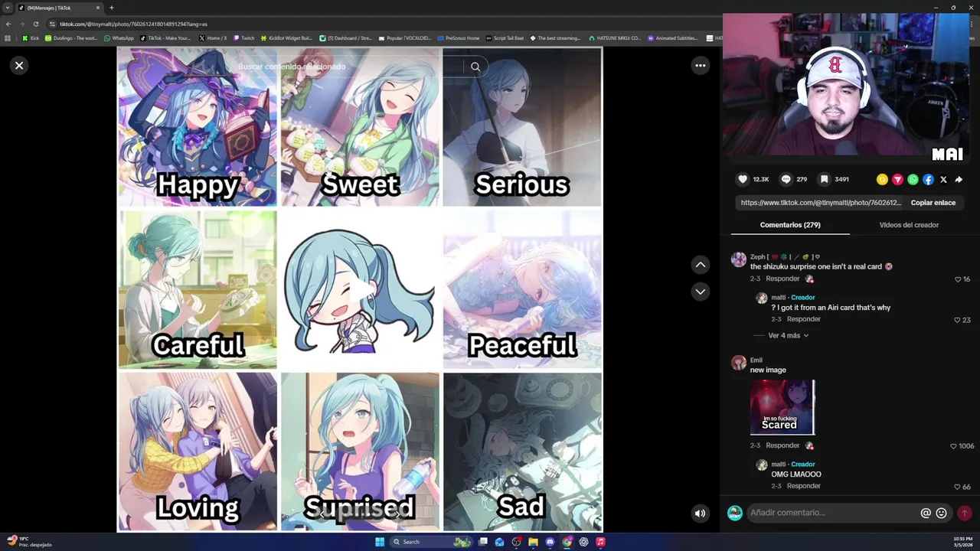Open comments via the speech bubble icon
The width and height of the screenshot is (980, 551).
[786, 179]
